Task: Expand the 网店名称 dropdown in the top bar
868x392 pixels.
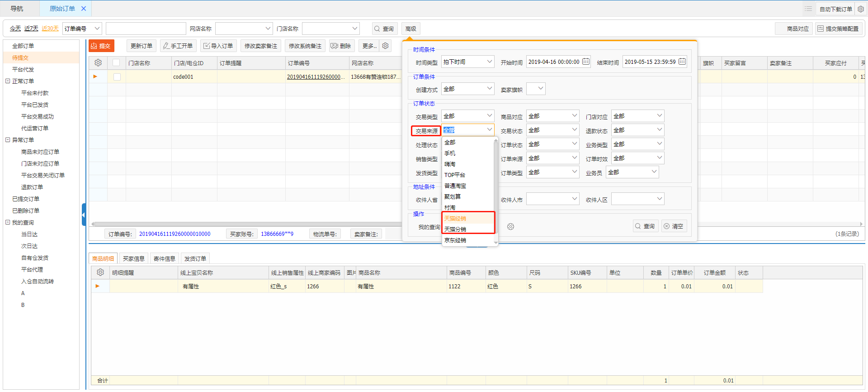Action: [244, 29]
